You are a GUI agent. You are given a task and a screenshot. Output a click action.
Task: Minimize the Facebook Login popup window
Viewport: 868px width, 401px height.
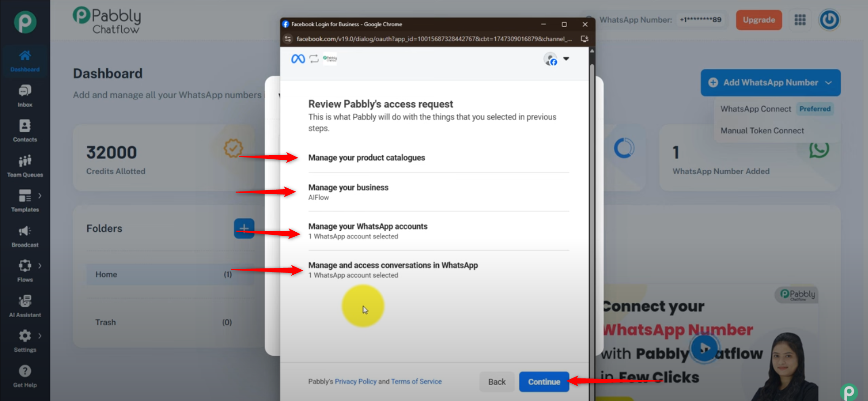[543, 24]
